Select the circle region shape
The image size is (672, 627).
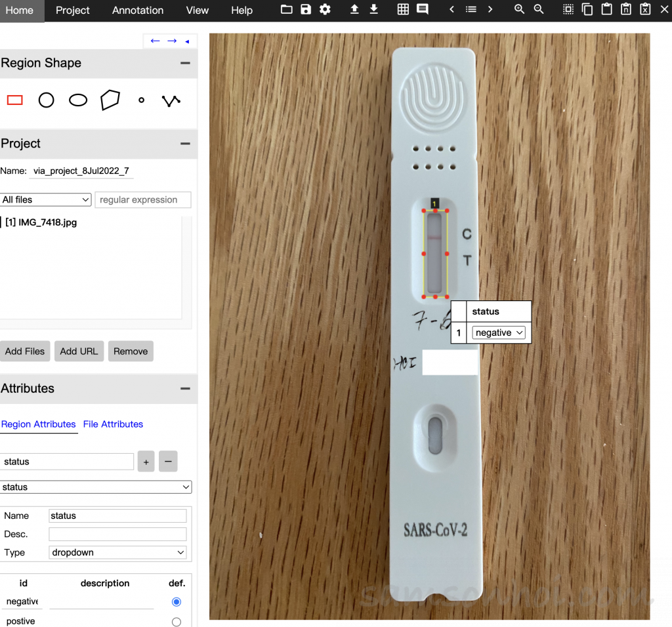[47, 100]
